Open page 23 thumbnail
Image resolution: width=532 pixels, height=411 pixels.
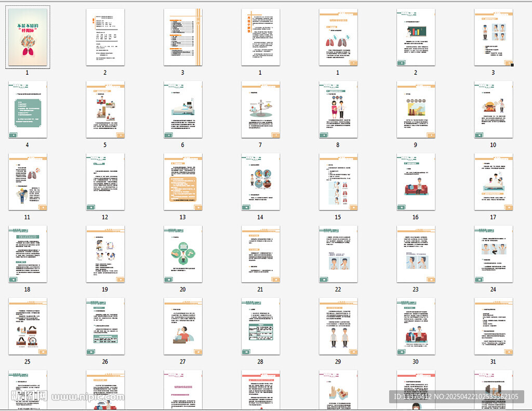[416, 254]
